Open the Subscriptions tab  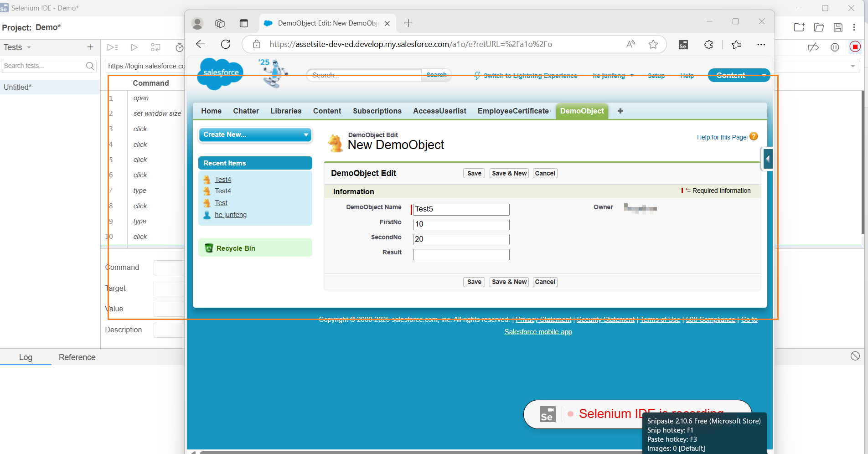pyautogui.click(x=377, y=111)
